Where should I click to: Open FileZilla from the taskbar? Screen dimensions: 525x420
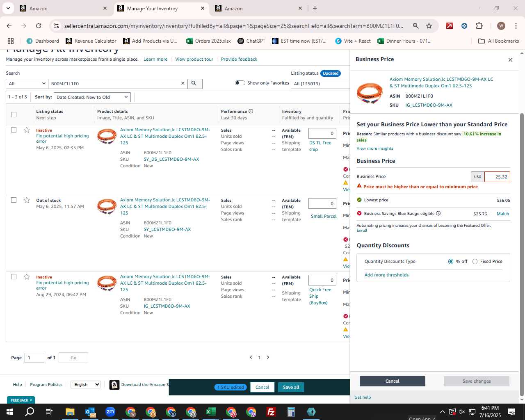pos(271,412)
